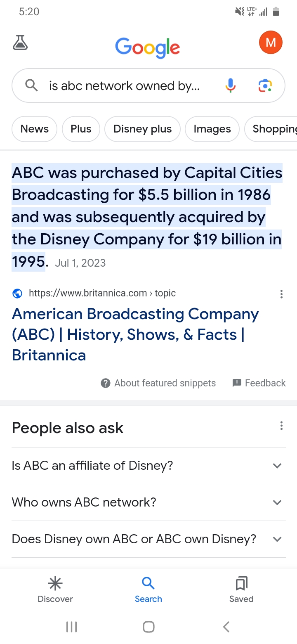Viewport: 297px width, 644px height.
Task: Open Search Labs flask icon
Action: (20, 43)
